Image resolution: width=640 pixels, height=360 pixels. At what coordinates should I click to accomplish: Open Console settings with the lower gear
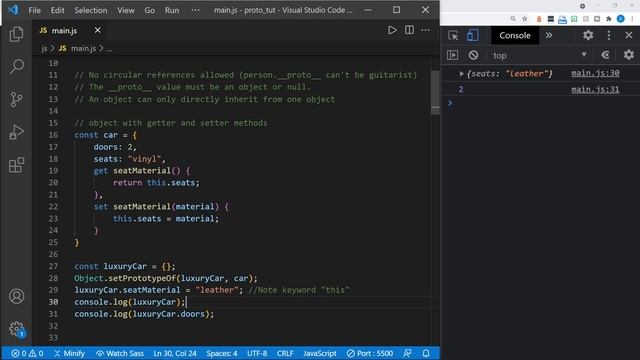629,55
